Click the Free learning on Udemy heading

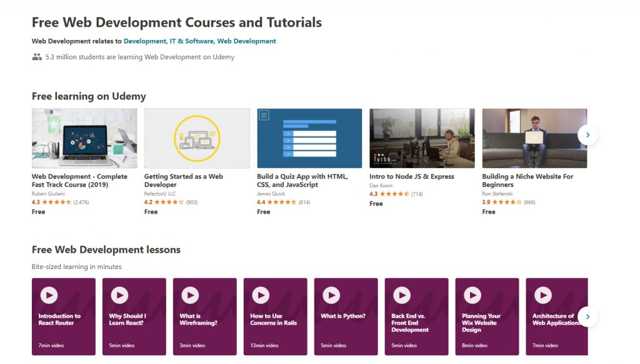click(89, 96)
